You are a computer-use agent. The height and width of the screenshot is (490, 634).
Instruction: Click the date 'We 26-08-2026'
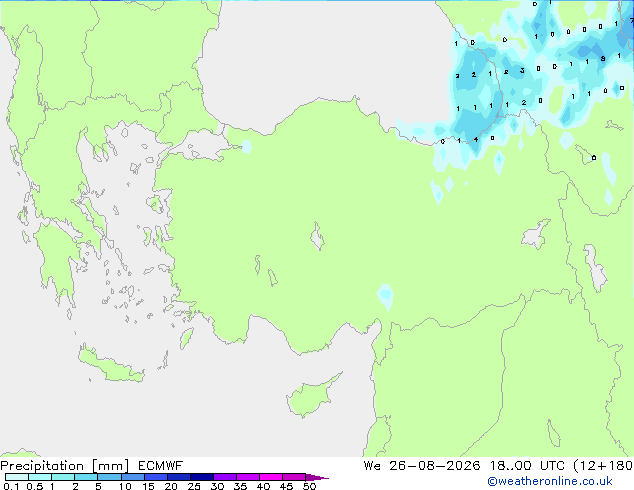pos(422,466)
